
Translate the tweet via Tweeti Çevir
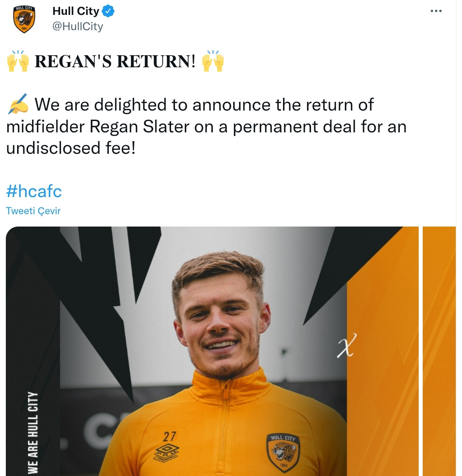pos(33,211)
